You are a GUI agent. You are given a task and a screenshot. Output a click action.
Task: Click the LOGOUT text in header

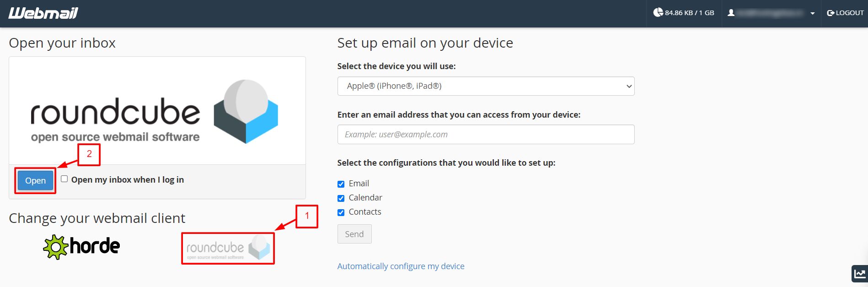coord(850,13)
